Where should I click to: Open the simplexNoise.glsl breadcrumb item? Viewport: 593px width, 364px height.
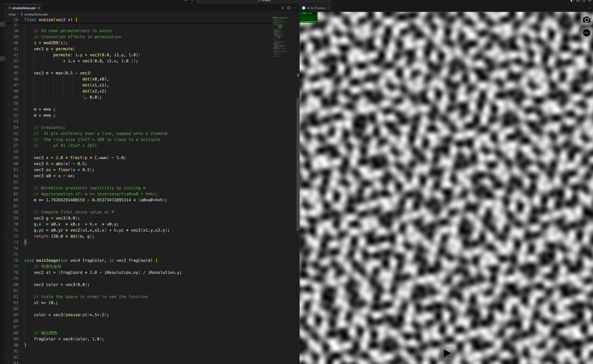tap(36, 14)
